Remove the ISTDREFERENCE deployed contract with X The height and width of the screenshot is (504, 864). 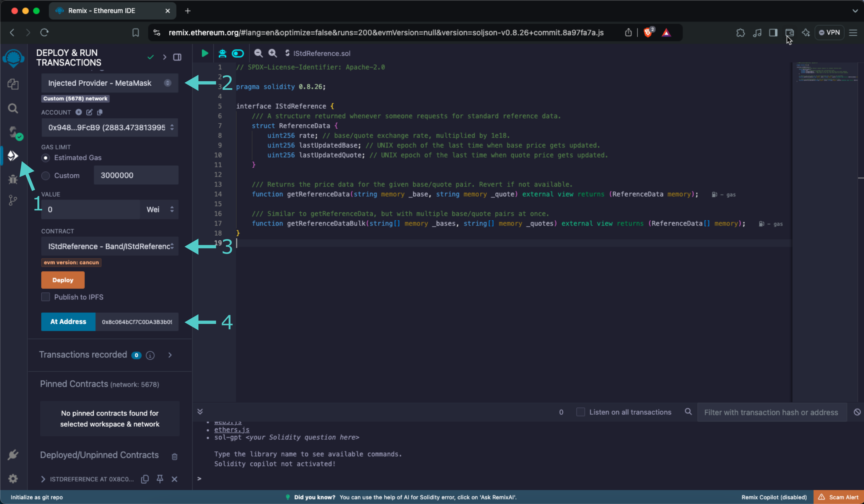[x=175, y=479]
